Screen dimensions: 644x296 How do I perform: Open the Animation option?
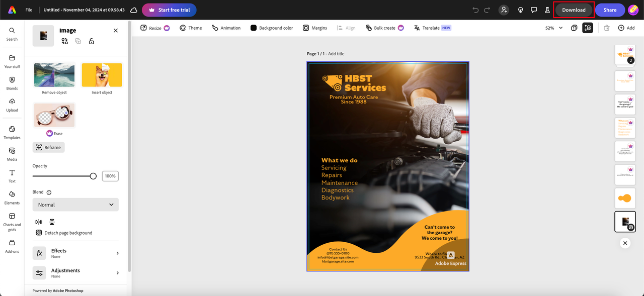tap(226, 28)
